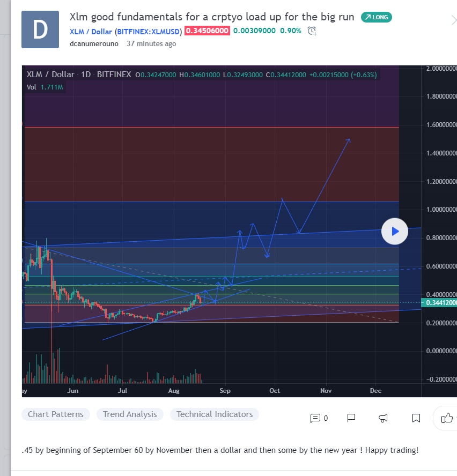Open the comments speech bubble icon
Viewport: 457px width, 476px height.
[x=315, y=418]
